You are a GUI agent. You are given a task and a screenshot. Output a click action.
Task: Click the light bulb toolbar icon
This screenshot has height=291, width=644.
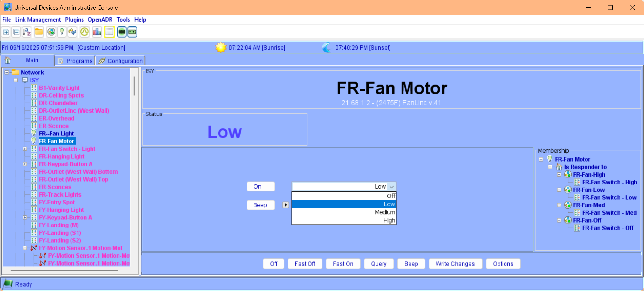coord(62,32)
